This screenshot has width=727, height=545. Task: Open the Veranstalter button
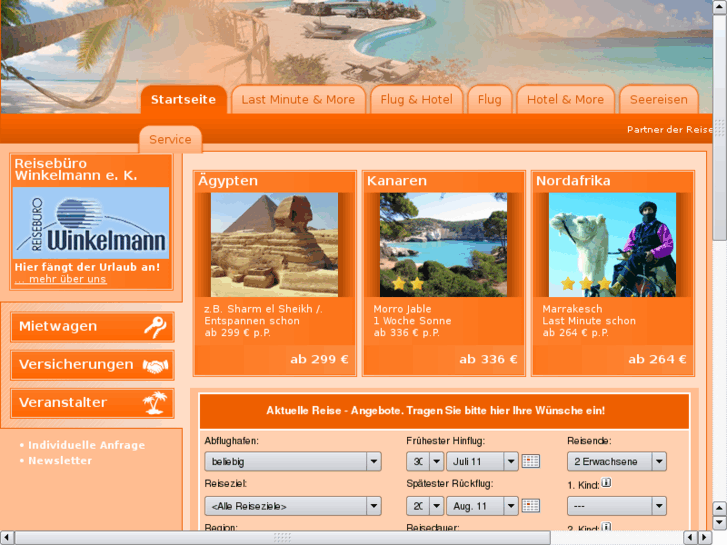(92, 403)
